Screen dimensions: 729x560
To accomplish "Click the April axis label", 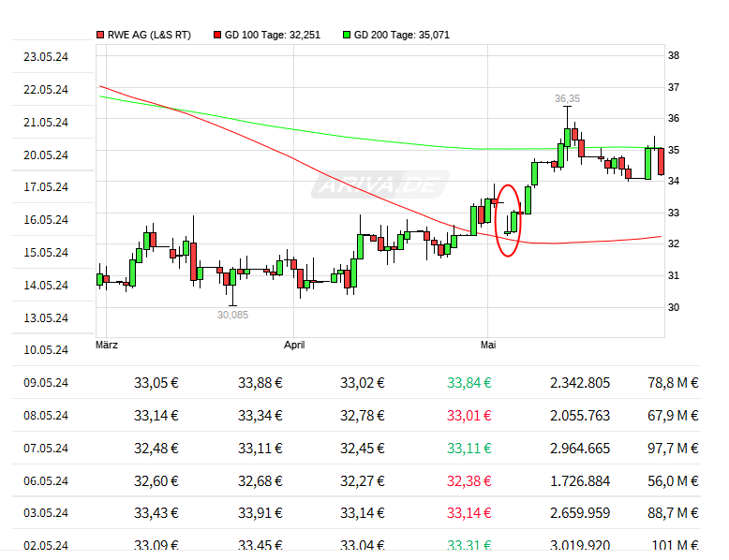I will (x=294, y=345).
